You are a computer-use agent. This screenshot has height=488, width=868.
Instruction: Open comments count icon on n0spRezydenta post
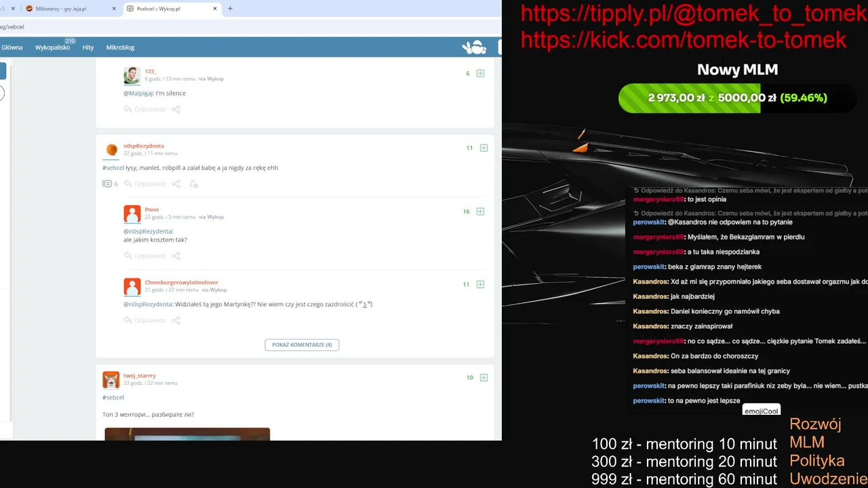point(110,184)
